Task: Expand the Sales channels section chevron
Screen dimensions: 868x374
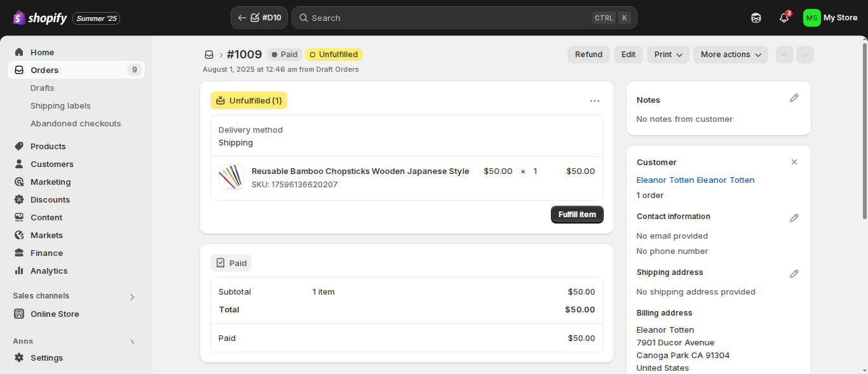Action: coord(132,297)
